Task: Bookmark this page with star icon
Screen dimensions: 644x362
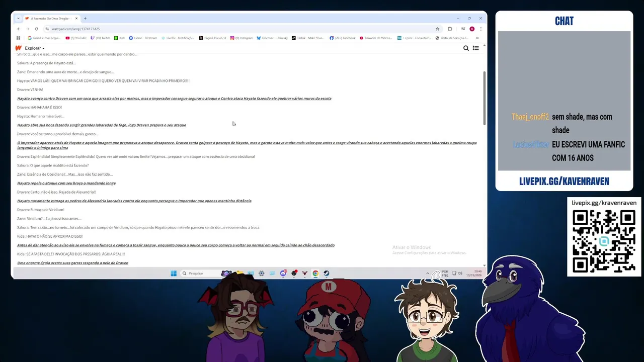Action: 437,29
